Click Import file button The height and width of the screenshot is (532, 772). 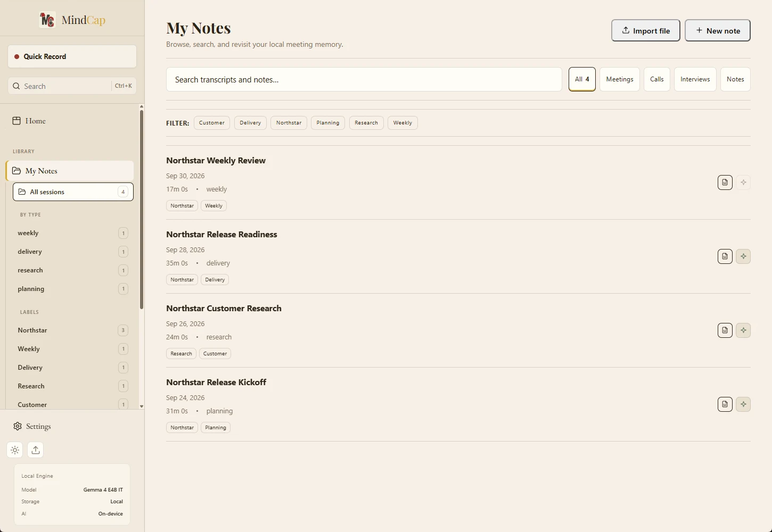(646, 30)
